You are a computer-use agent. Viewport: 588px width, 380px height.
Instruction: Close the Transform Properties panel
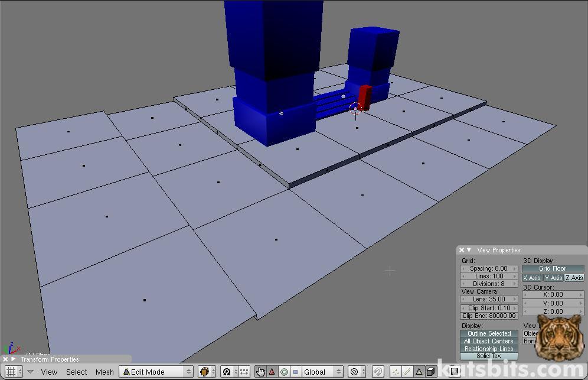(5, 359)
